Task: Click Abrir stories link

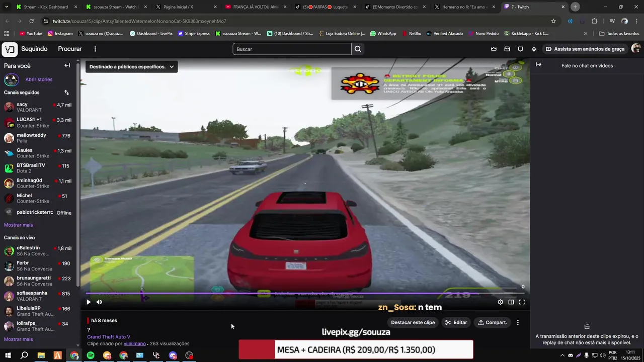Action: (x=39, y=79)
